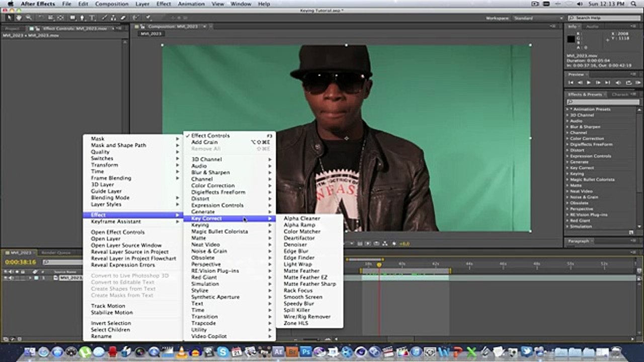
Task: Click Play in the Preview panel
Action: (589, 82)
